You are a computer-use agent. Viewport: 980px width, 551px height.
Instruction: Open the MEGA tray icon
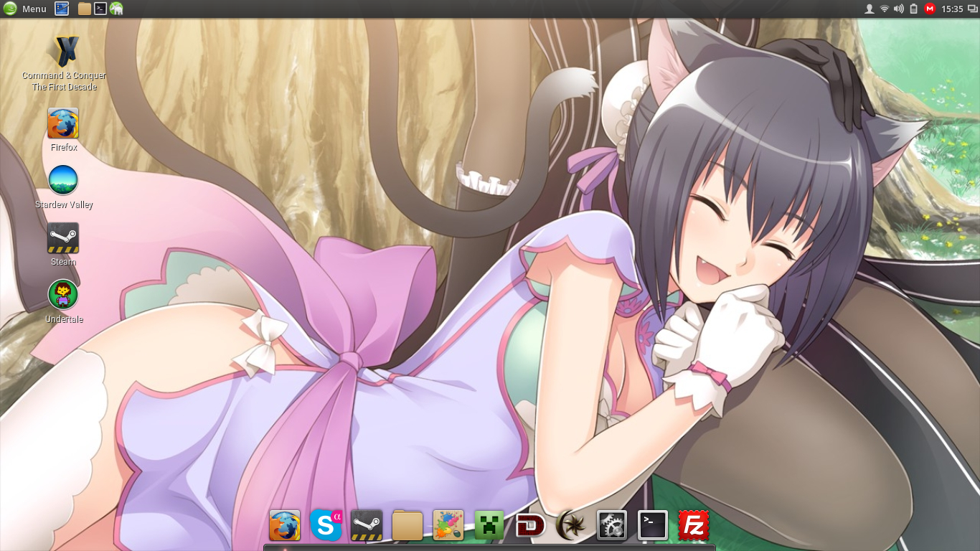(930, 9)
